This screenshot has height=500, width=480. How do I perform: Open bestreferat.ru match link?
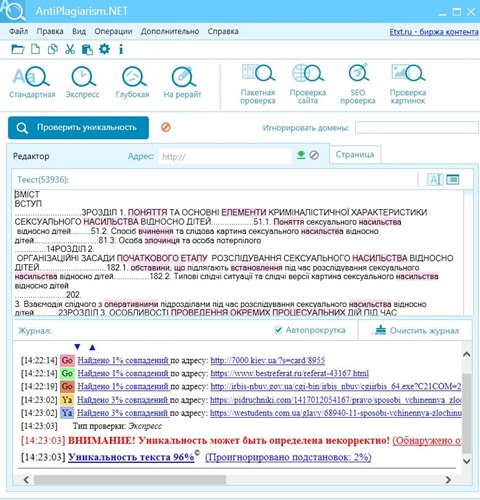[290, 373]
